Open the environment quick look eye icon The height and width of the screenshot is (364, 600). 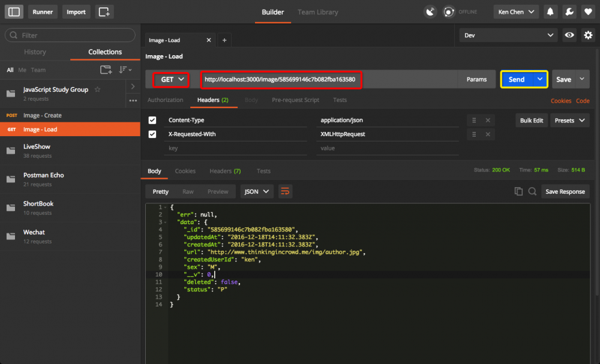pyautogui.click(x=569, y=35)
